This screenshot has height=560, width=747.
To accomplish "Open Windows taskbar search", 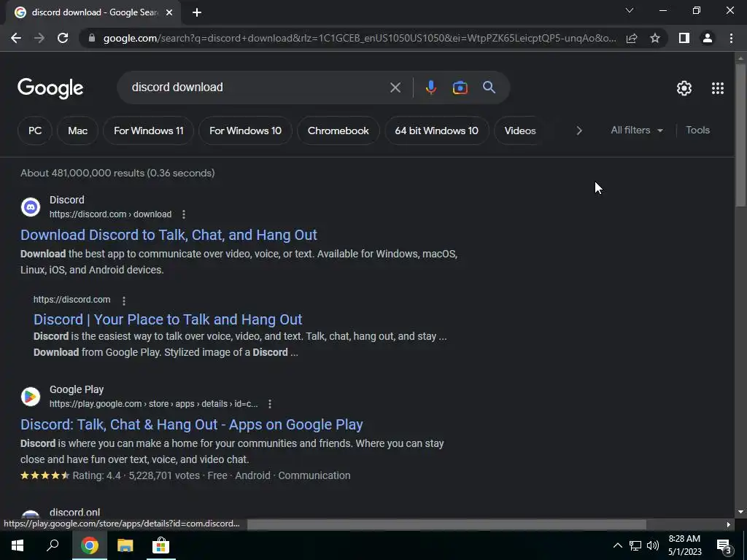I will pyautogui.click(x=53, y=545).
